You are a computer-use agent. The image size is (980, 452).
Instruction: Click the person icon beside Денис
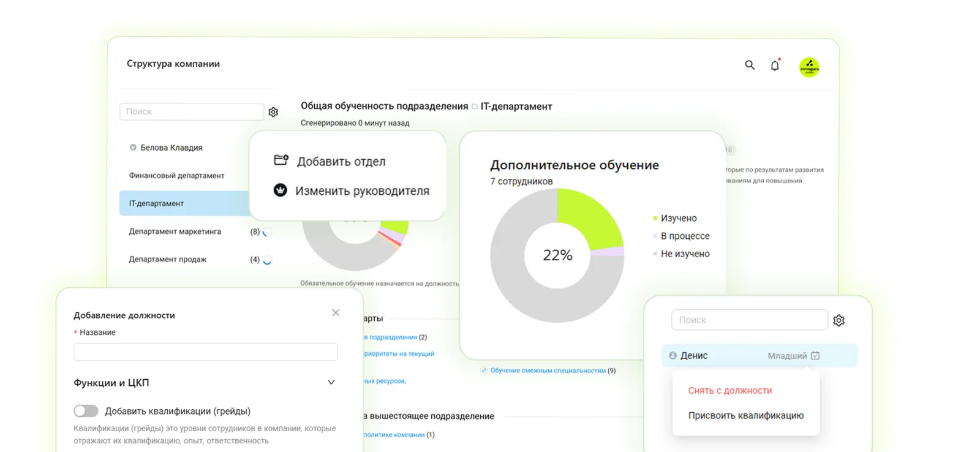673,355
